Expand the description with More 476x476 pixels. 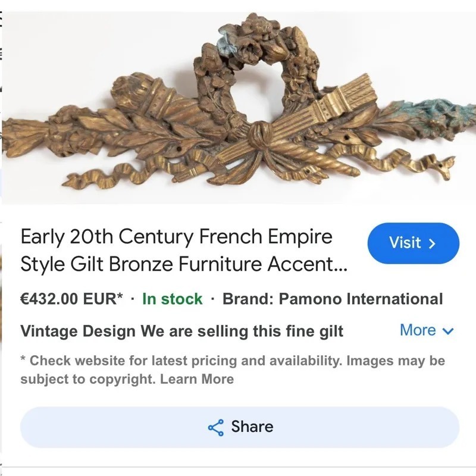coord(418,330)
